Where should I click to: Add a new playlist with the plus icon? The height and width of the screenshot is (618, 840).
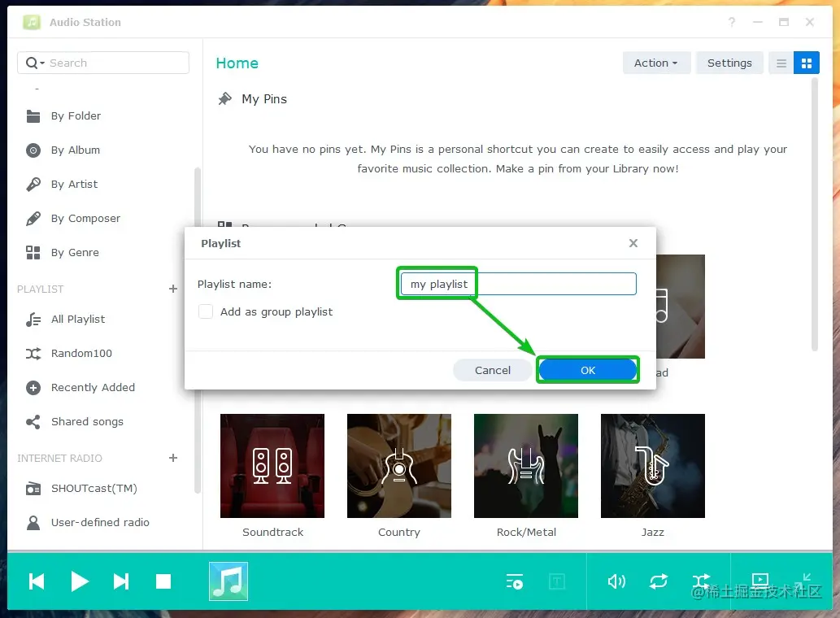click(x=173, y=289)
